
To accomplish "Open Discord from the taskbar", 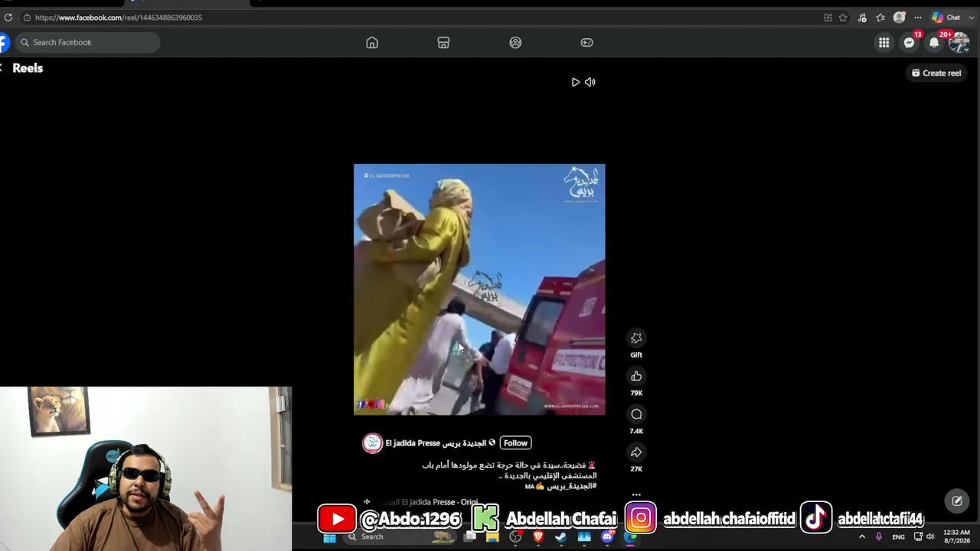I will 608,537.
